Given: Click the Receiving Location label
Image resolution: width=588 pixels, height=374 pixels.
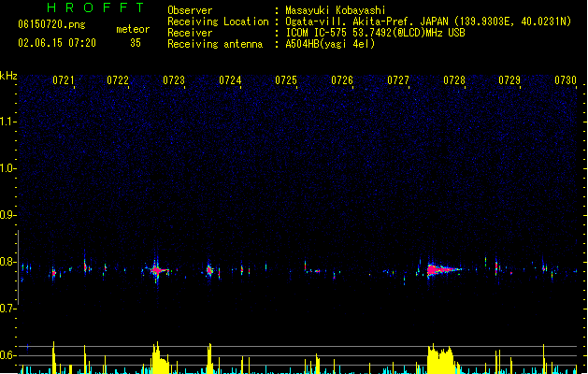Looking at the screenshot, I should coord(218,22).
